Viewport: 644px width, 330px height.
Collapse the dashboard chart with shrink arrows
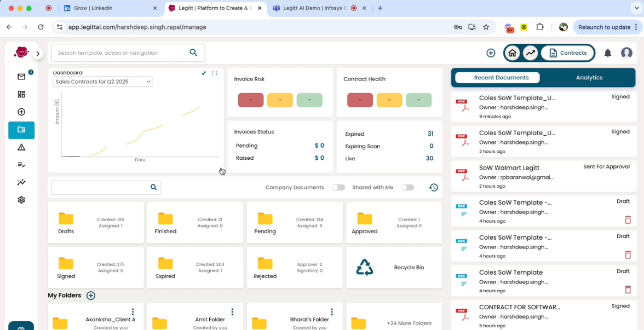click(204, 73)
